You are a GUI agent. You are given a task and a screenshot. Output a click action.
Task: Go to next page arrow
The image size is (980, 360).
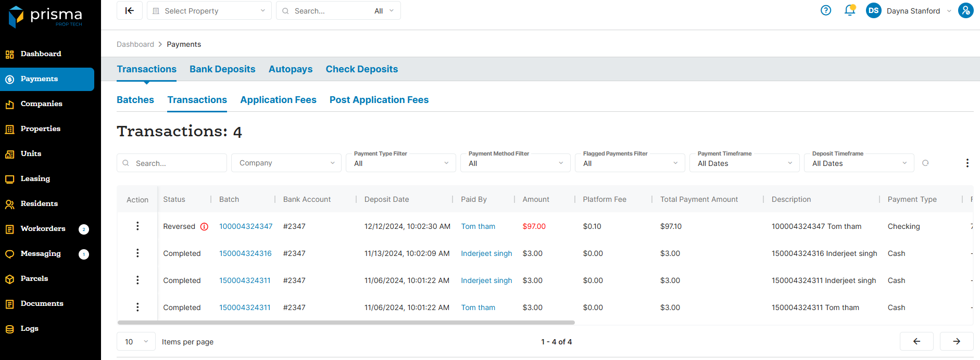click(x=956, y=341)
